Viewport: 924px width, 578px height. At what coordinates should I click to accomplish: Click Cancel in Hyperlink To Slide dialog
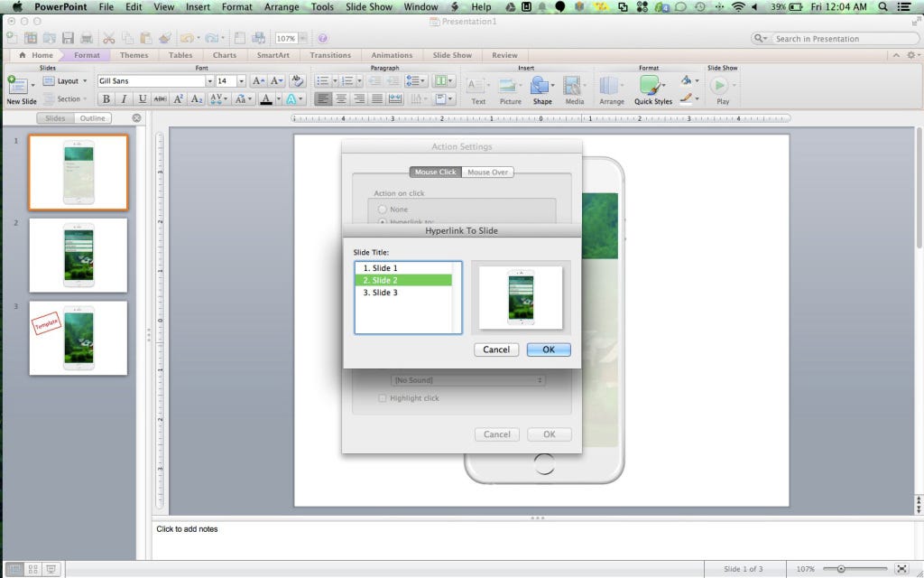(x=496, y=350)
